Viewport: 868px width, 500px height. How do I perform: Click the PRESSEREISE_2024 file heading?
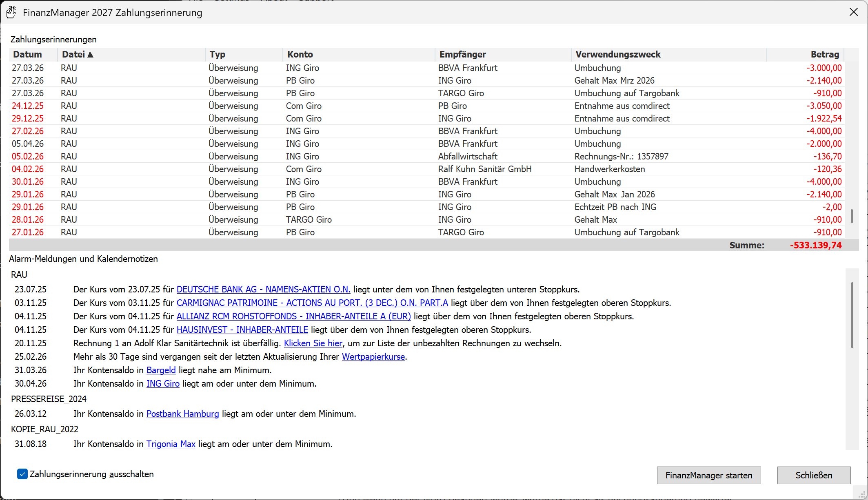[x=49, y=399]
